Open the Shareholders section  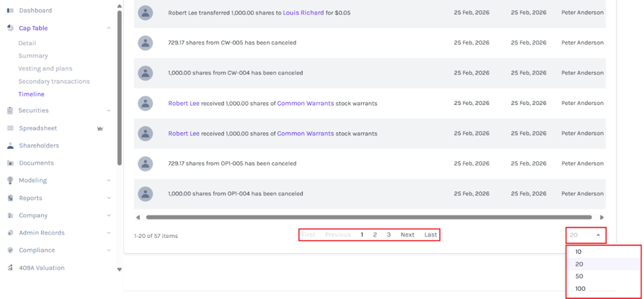click(x=38, y=145)
